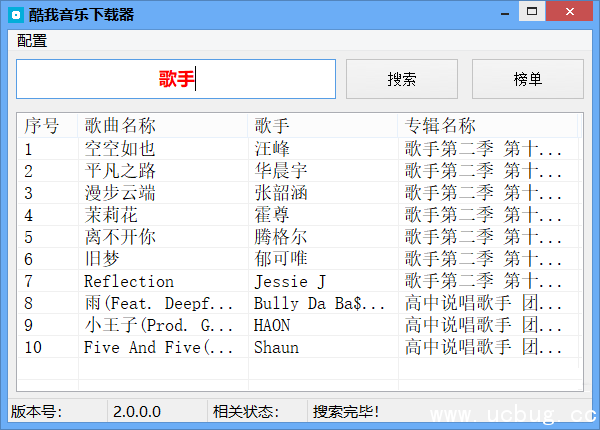Open the 配置 menu
Image resolution: width=600 pixels, height=430 pixels.
pos(32,41)
